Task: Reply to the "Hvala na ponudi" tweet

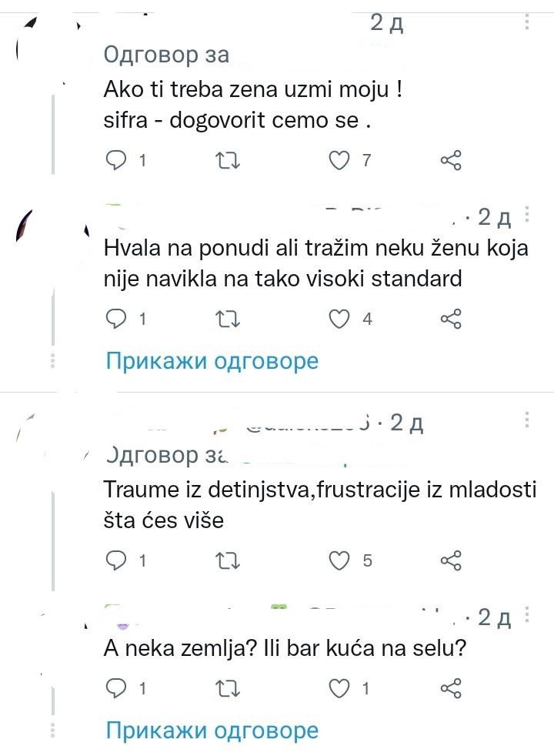Action: pos(115,319)
